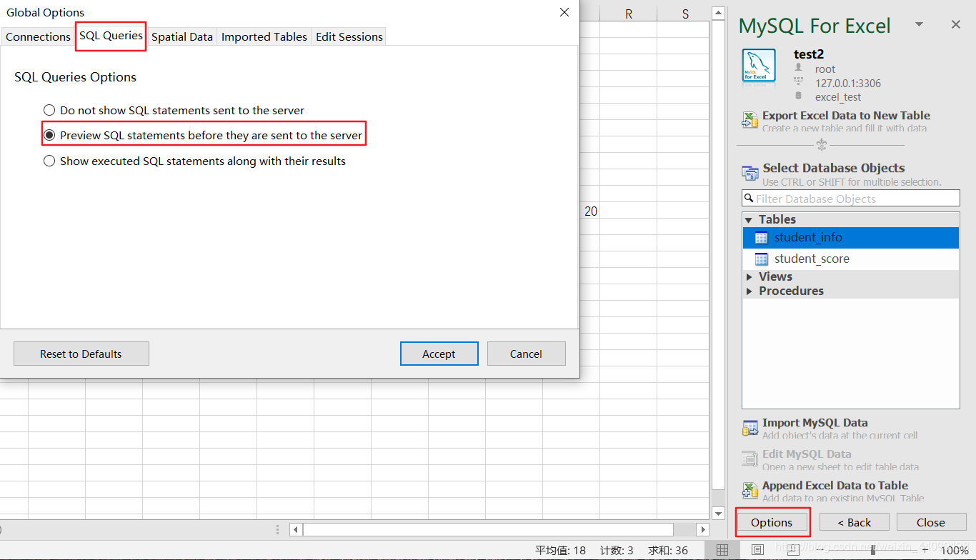976x560 pixels.
Task: Click the 计数: 3 status entry
Action: click(617, 550)
